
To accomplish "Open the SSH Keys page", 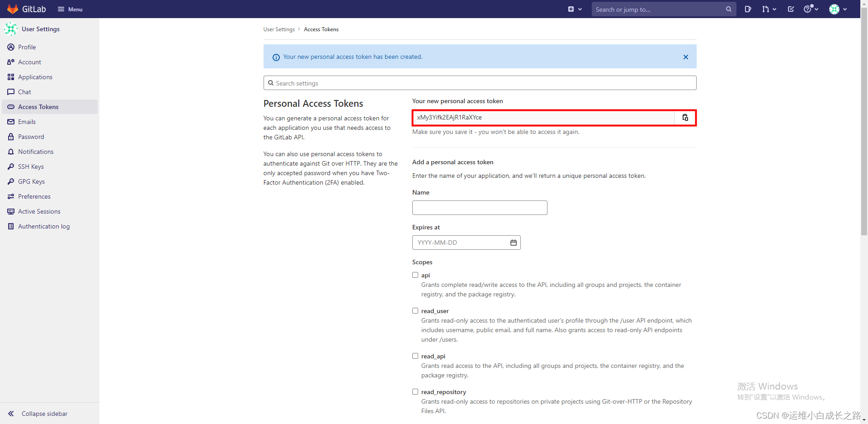I will [50, 167].
